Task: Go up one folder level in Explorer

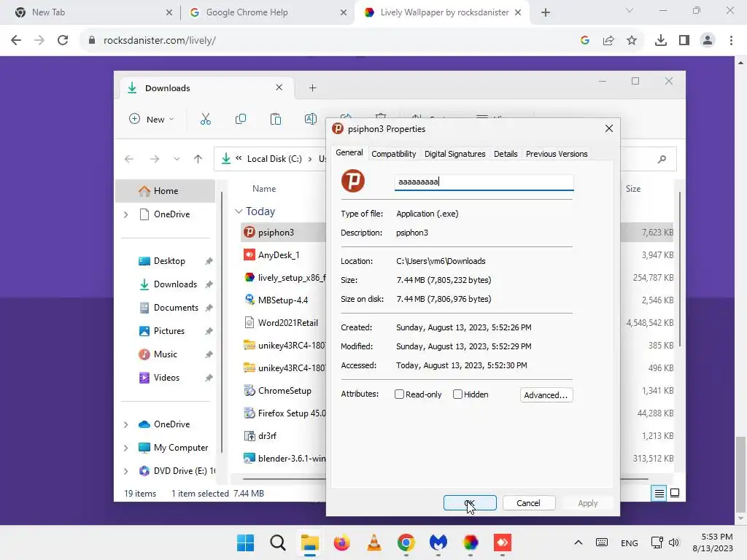Action: (x=198, y=159)
